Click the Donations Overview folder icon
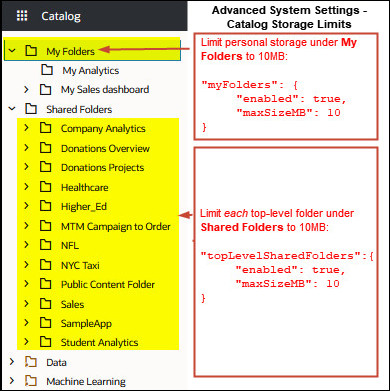The width and height of the screenshot is (390, 391). click(x=45, y=148)
